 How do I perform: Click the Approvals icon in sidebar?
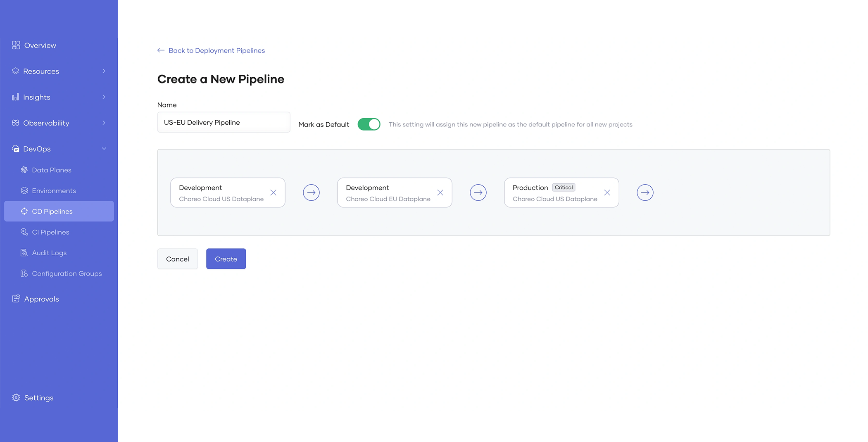coord(16,299)
